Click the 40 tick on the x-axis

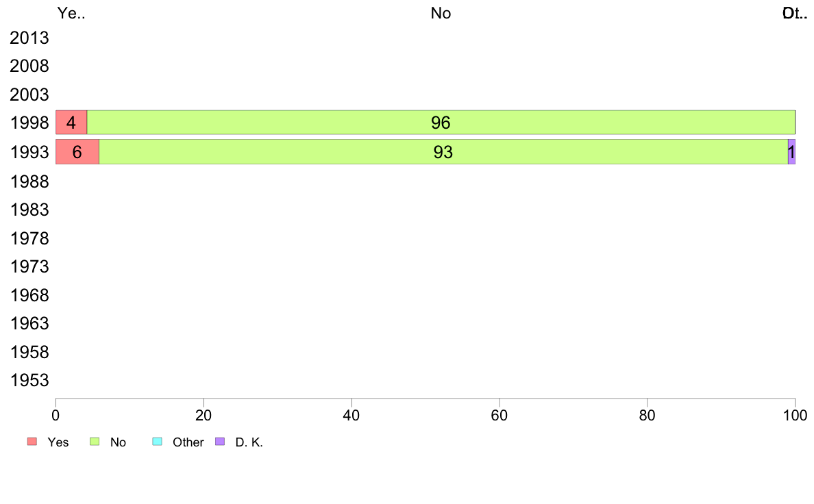point(351,415)
